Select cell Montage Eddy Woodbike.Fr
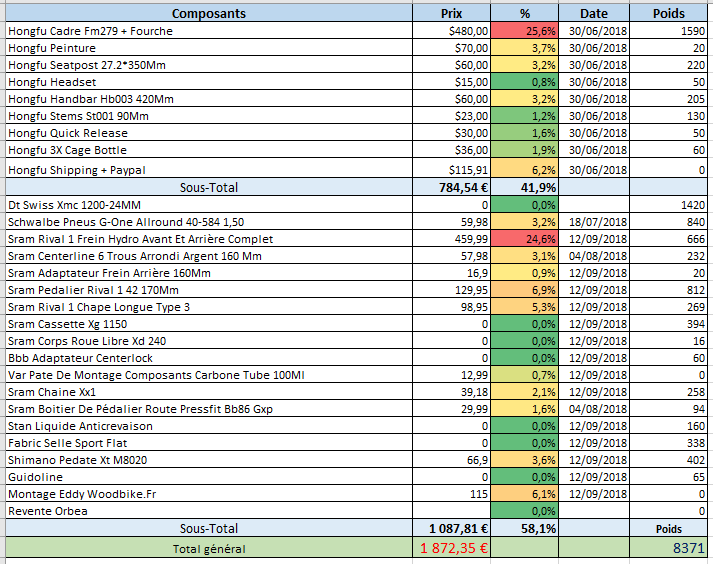Screen dimensions: 713x564 pyautogui.click(x=209, y=494)
